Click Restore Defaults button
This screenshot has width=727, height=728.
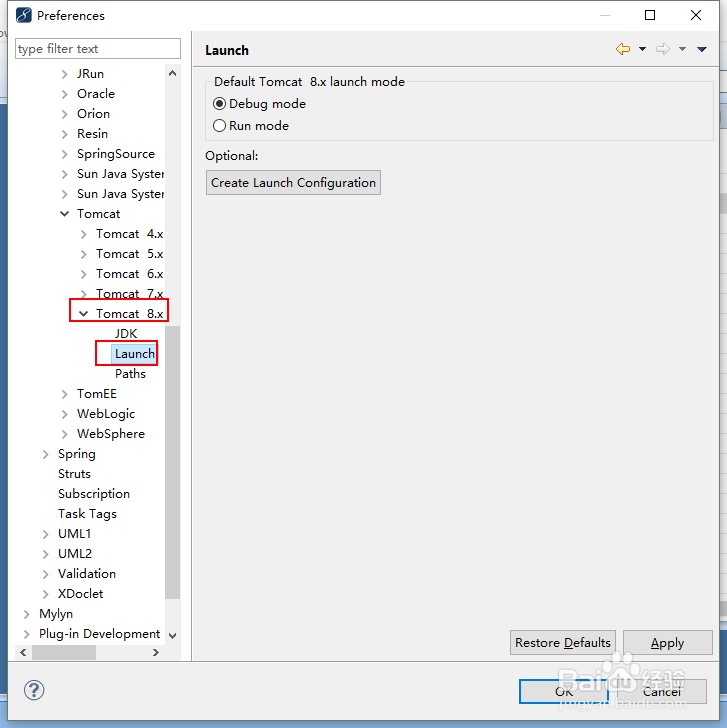(563, 643)
